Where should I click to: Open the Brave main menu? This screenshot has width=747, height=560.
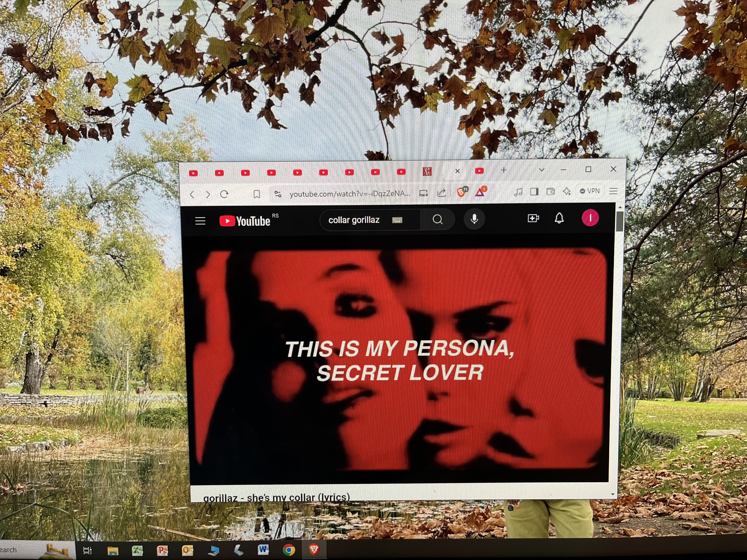click(613, 191)
